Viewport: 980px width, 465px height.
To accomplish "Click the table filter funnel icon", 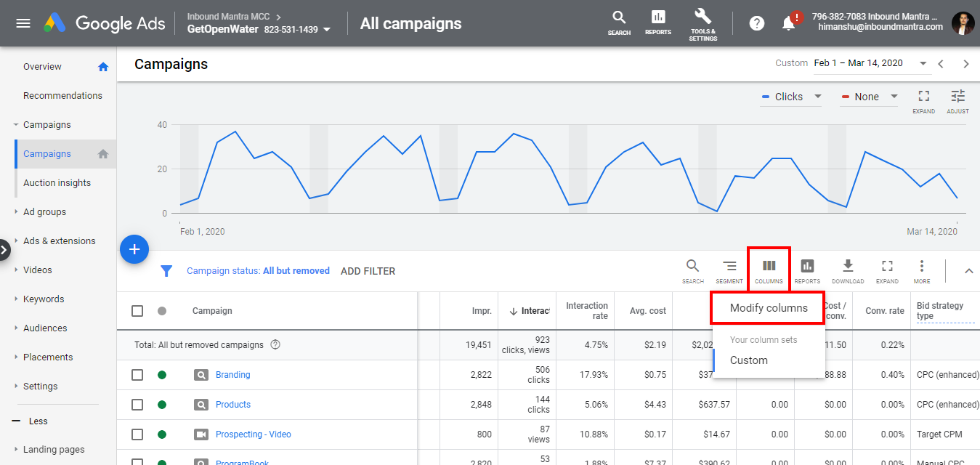I will coord(166,271).
